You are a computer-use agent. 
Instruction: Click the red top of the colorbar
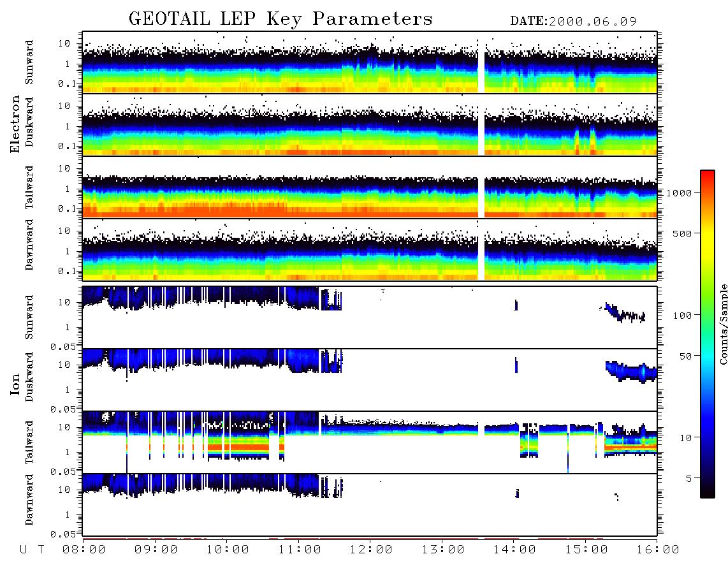tap(708, 177)
